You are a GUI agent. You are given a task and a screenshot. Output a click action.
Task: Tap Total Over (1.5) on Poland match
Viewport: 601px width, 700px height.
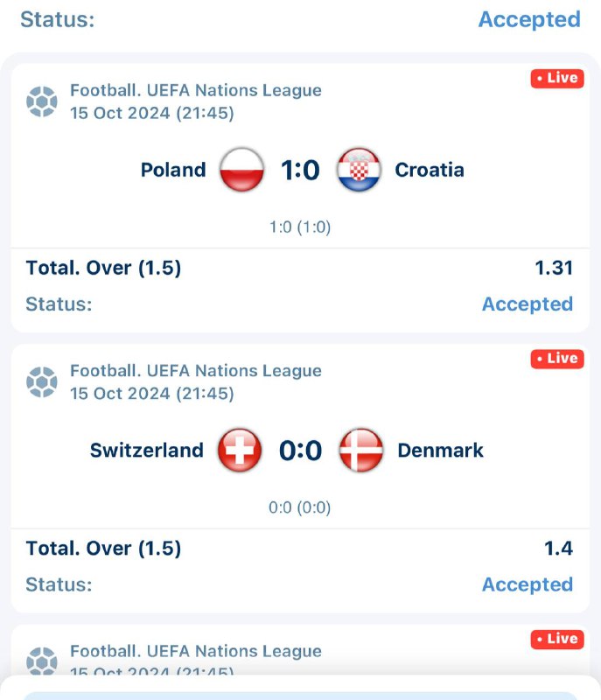(103, 269)
